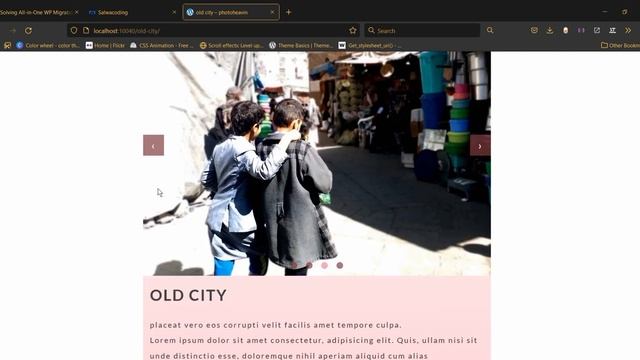The width and height of the screenshot is (640, 360).
Task: Minimize the browser window
Action: point(605,12)
